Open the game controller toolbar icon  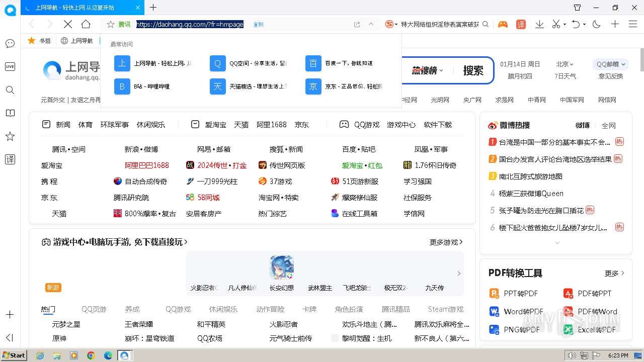(503, 24)
